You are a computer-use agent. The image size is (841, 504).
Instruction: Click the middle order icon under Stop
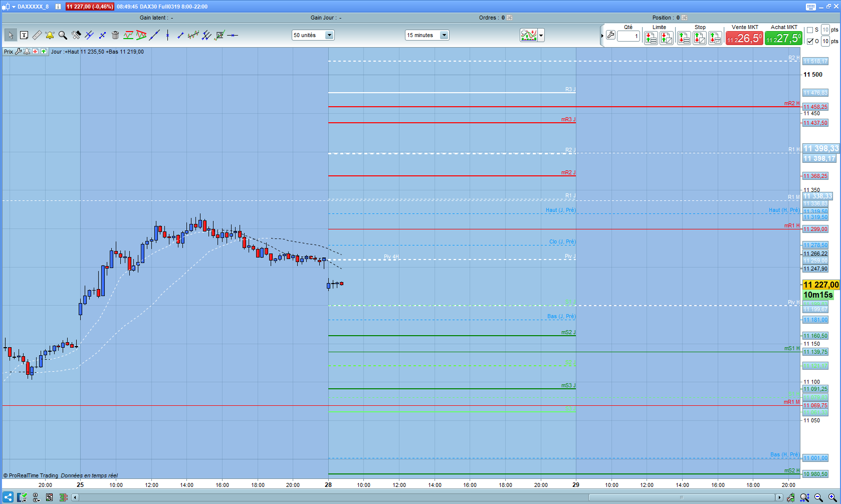700,38
